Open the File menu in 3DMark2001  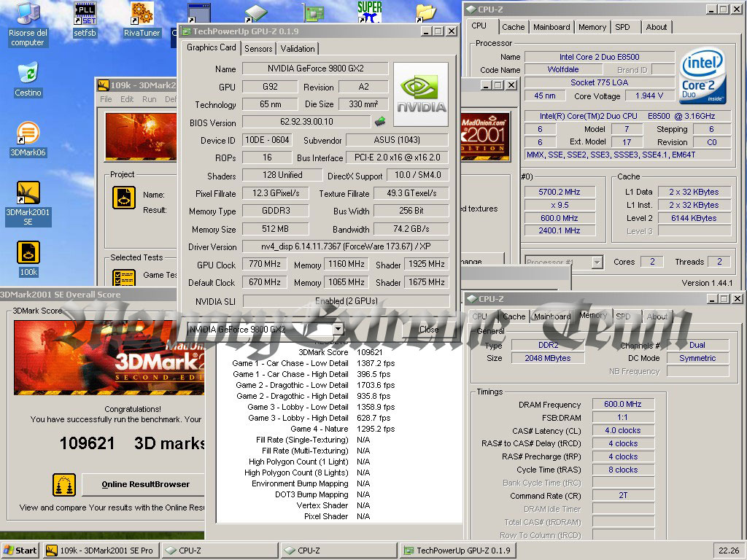[x=106, y=99]
